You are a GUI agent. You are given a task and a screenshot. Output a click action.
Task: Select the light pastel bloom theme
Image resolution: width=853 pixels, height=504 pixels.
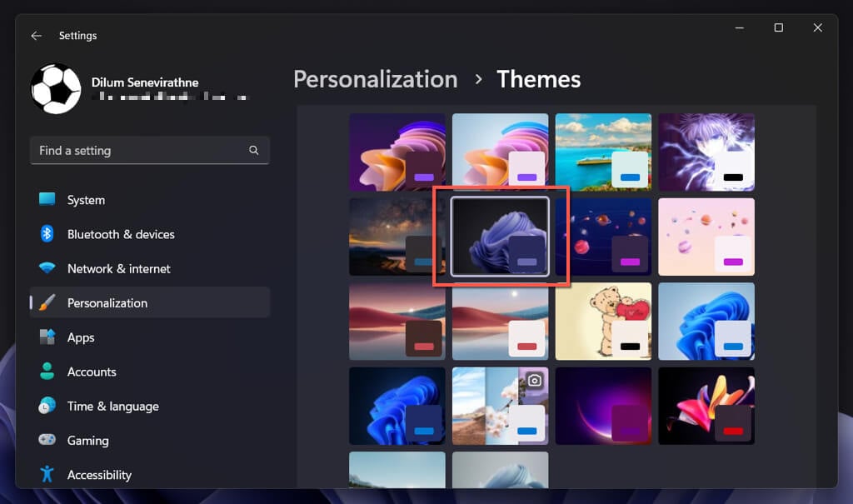[500, 152]
